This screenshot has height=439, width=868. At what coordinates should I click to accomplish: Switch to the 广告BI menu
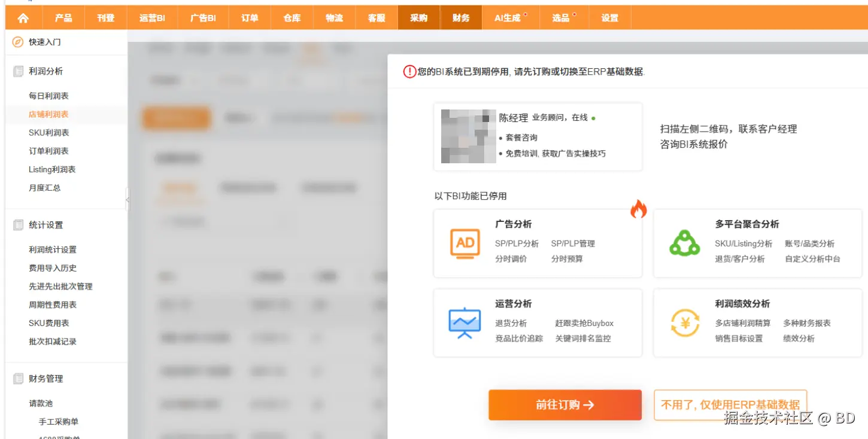point(203,18)
